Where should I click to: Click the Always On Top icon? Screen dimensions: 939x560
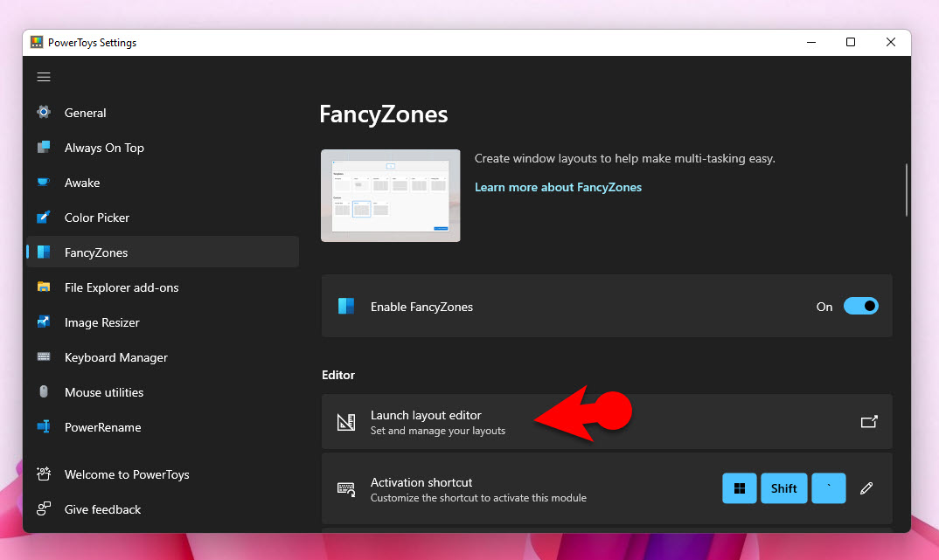(x=44, y=147)
